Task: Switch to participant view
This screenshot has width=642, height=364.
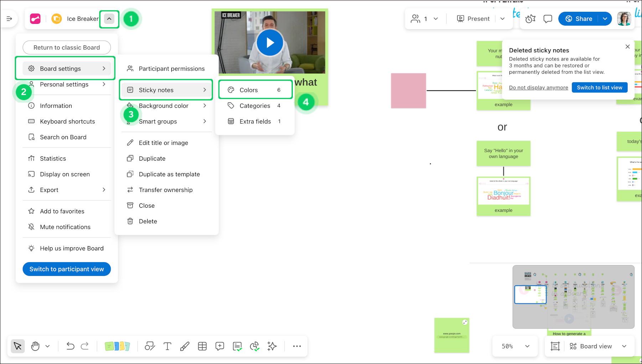Action: point(67,269)
